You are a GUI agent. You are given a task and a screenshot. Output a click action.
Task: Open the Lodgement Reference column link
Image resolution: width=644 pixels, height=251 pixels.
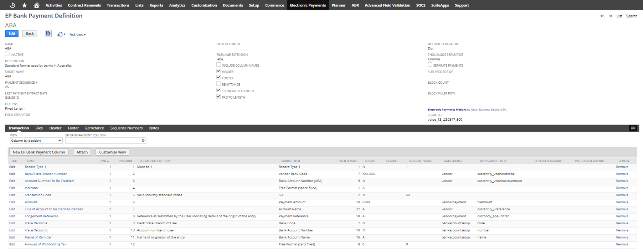[41, 216]
